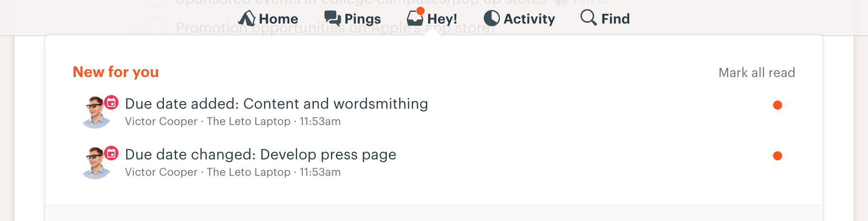Click the New for you heading
This screenshot has height=221, width=868.
click(116, 72)
